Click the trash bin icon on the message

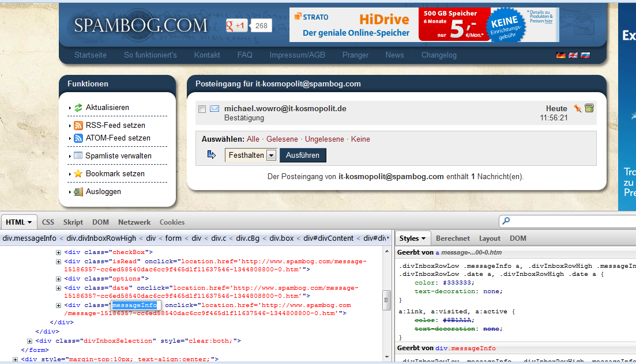click(x=589, y=108)
